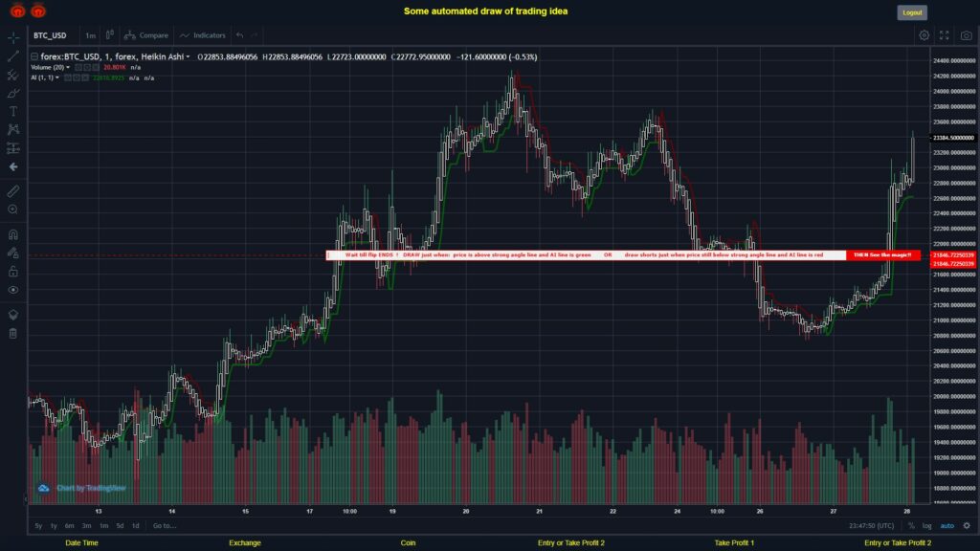Select the crosshair cursor tool
This screenshot has height=551, width=980.
click(x=13, y=37)
